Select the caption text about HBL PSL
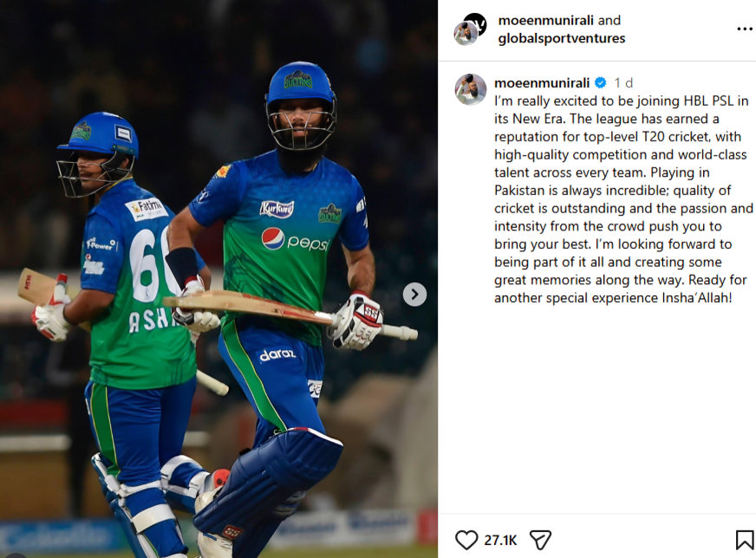The height and width of the screenshot is (558, 756). pos(623,199)
